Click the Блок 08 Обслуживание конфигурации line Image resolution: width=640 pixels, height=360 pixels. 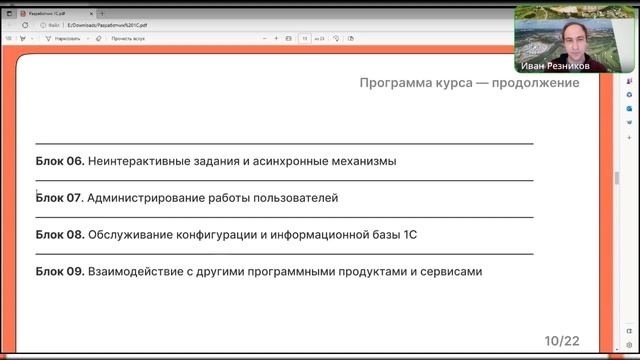coord(226,235)
